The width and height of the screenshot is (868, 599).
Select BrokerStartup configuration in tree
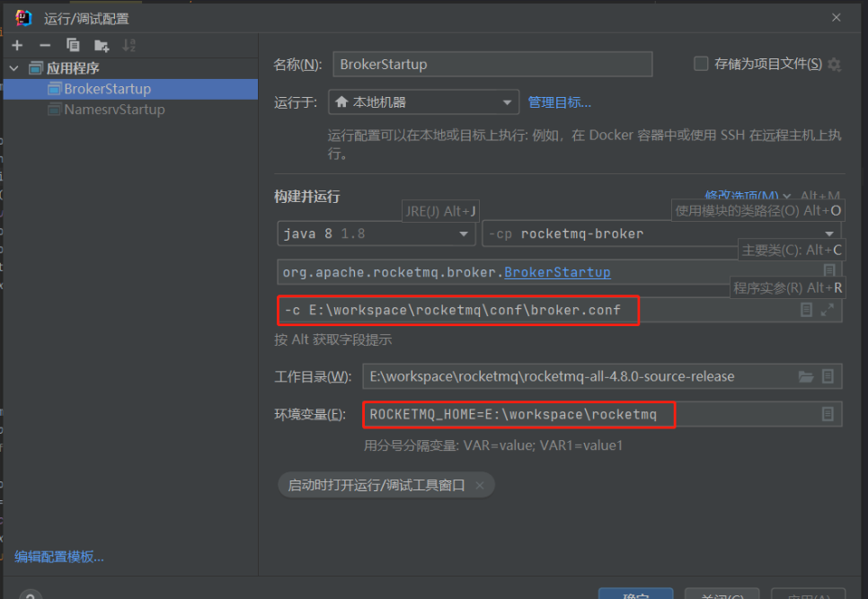(130, 89)
